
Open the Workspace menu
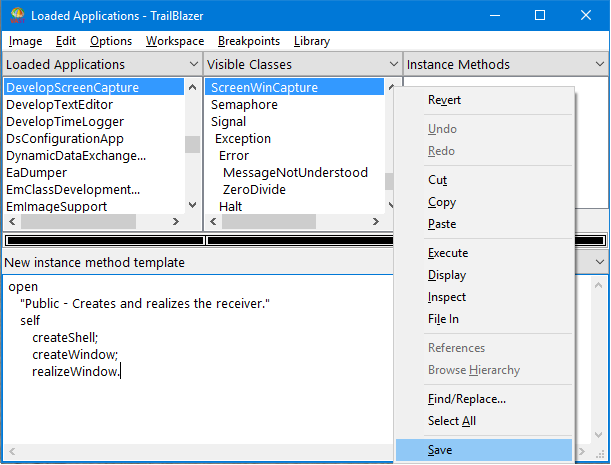(x=174, y=41)
